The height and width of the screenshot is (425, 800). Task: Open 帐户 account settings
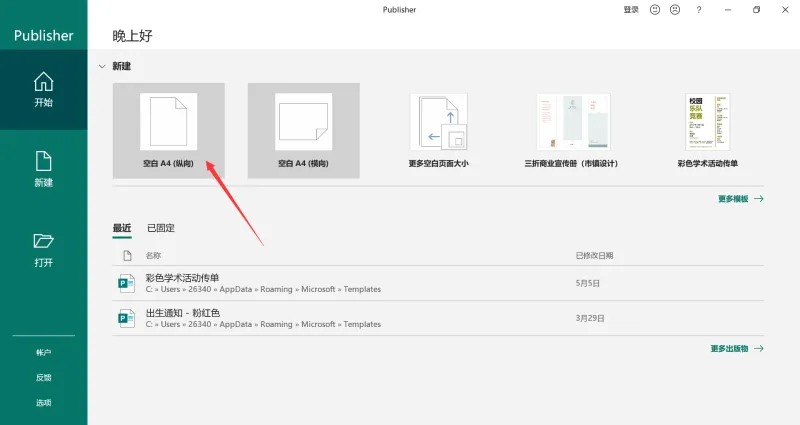pyautogui.click(x=43, y=353)
